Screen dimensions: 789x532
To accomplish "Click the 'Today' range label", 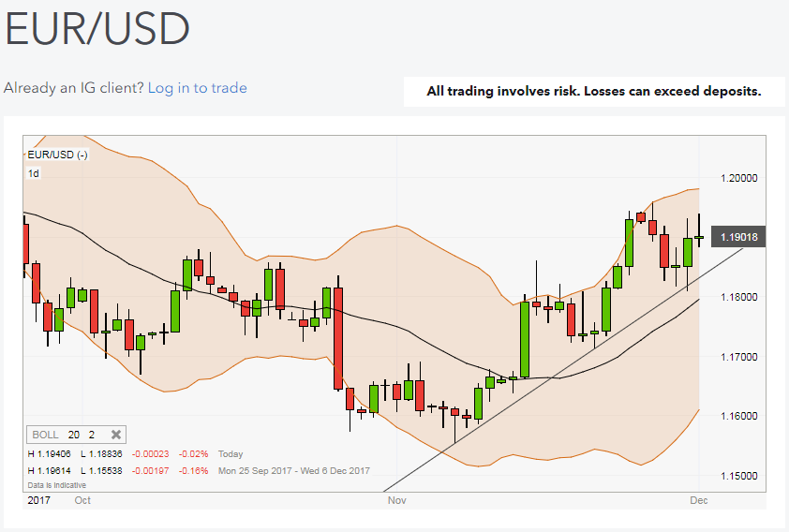I will pyautogui.click(x=231, y=454).
